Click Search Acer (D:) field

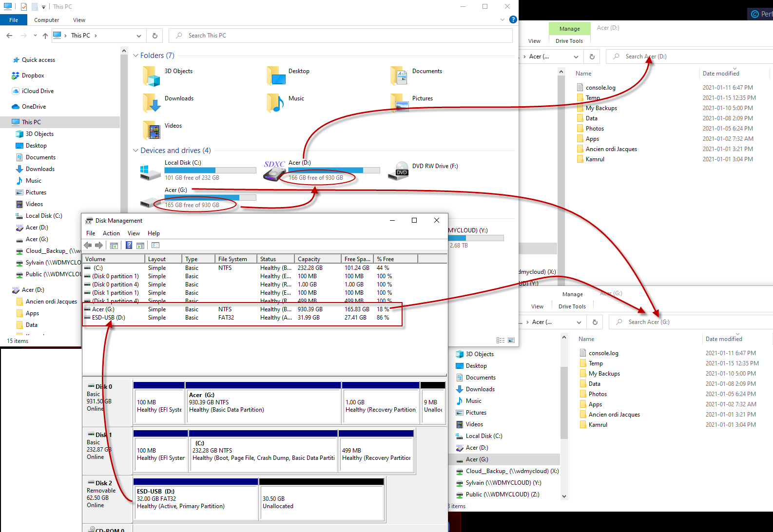click(x=689, y=57)
